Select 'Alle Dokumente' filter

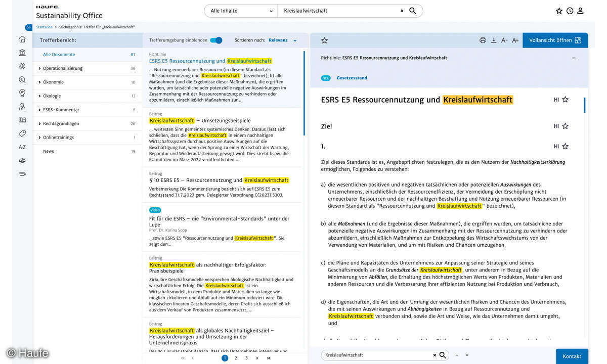[x=87, y=55]
